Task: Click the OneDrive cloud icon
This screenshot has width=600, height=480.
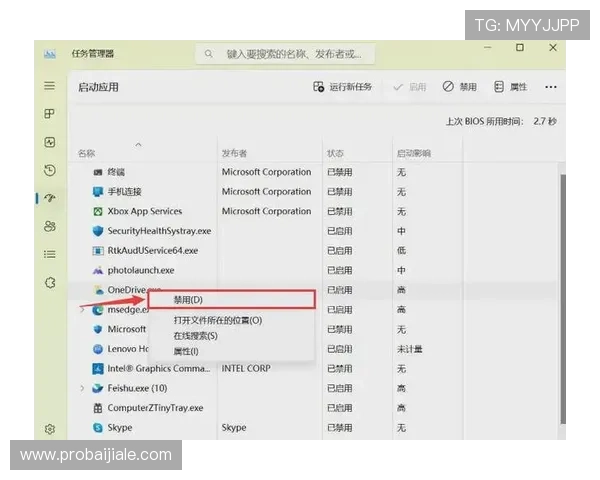Action: click(99, 290)
